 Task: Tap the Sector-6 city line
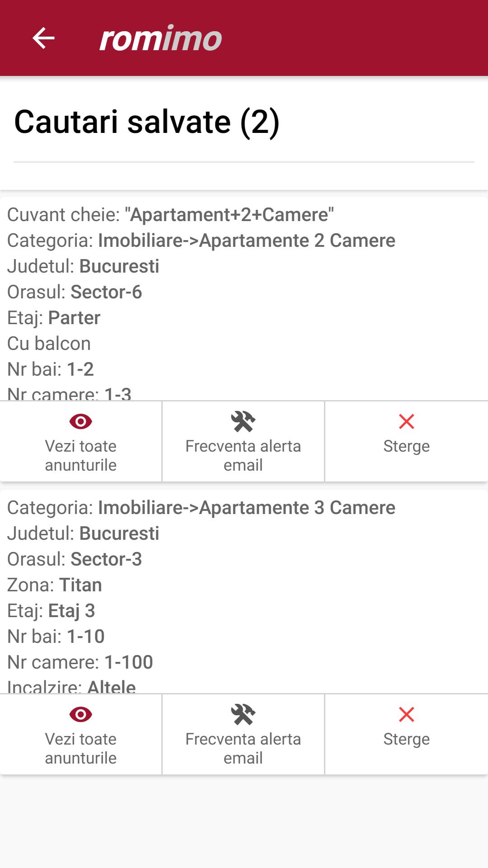(75, 292)
